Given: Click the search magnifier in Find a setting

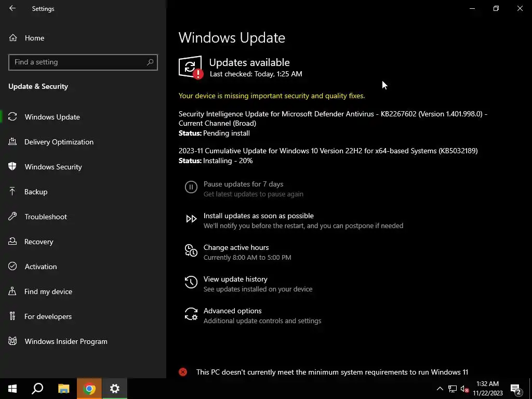Looking at the screenshot, I should coord(150,62).
